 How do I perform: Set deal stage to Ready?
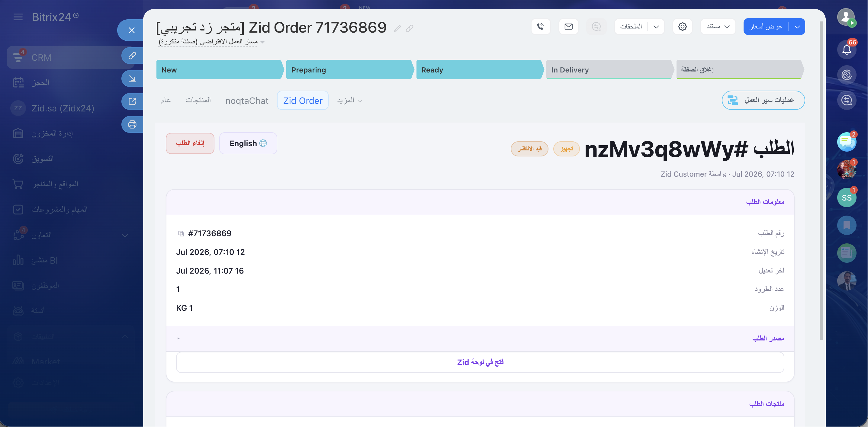tap(480, 70)
